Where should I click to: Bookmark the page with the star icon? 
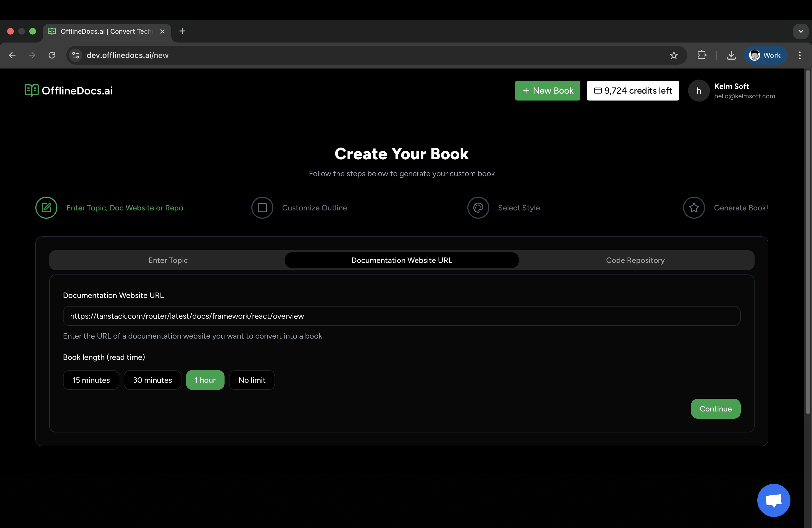(674, 55)
